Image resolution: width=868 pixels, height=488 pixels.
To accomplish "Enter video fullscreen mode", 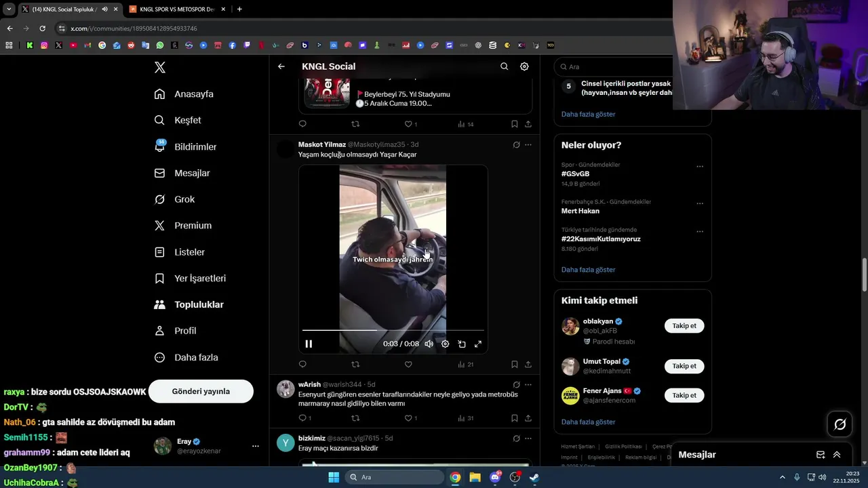I will [x=478, y=344].
